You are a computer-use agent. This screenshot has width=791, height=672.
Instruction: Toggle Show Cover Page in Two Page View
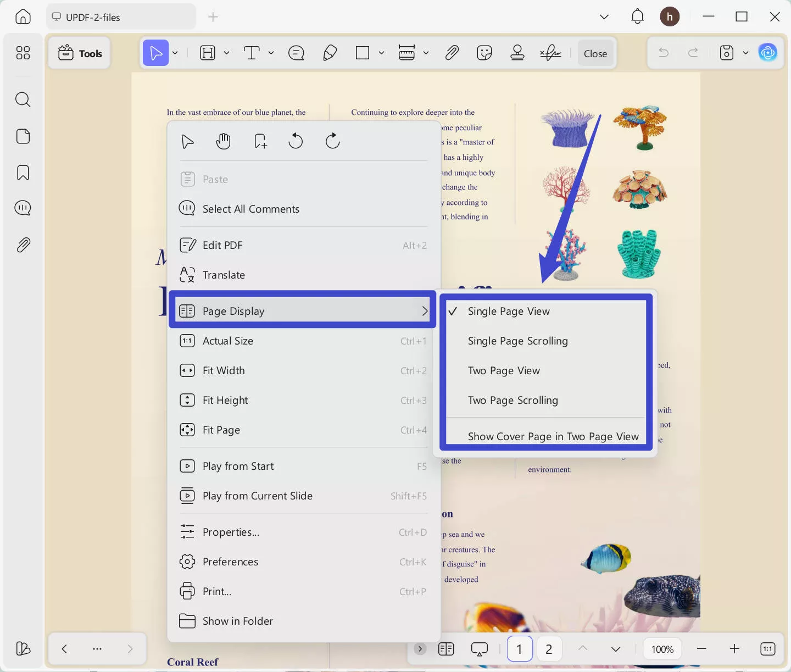553,437
